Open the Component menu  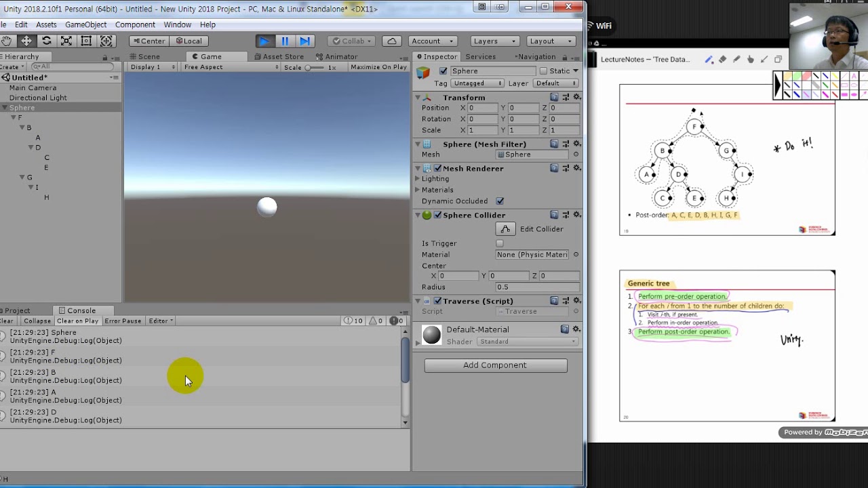point(135,24)
